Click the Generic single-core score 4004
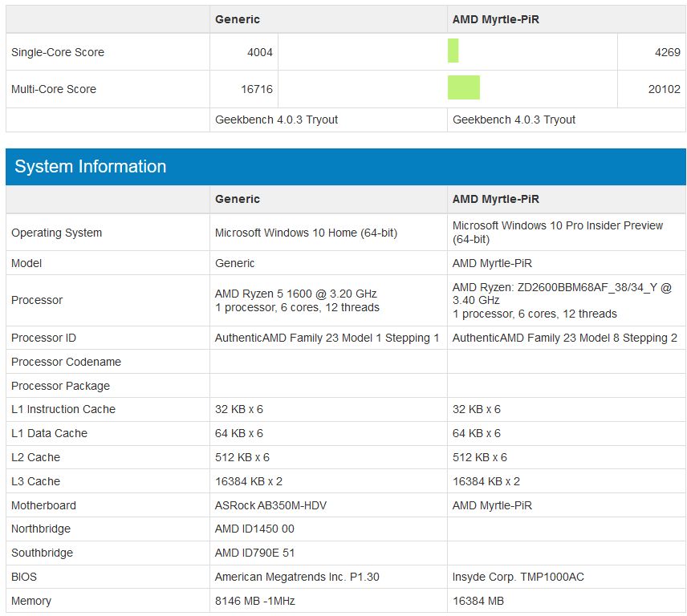The width and height of the screenshot is (687, 616). (259, 52)
